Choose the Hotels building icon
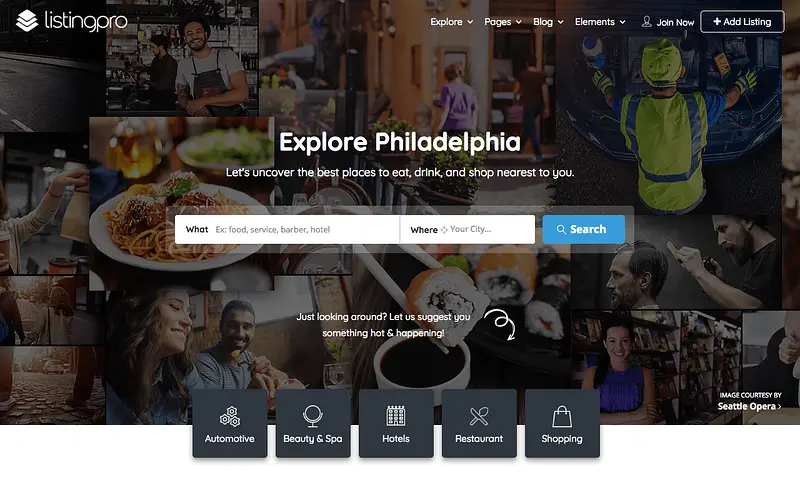The image size is (800, 500). pyautogui.click(x=395, y=416)
